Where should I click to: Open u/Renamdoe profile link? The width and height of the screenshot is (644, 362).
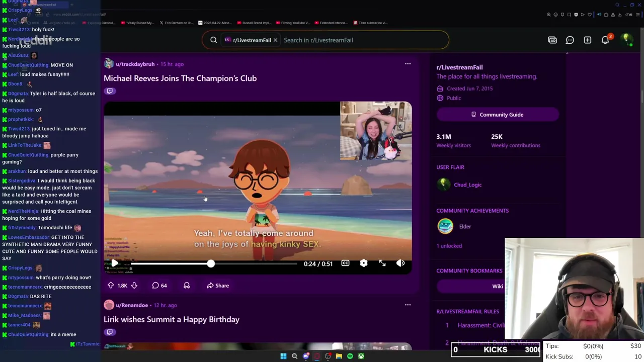pyautogui.click(x=132, y=305)
